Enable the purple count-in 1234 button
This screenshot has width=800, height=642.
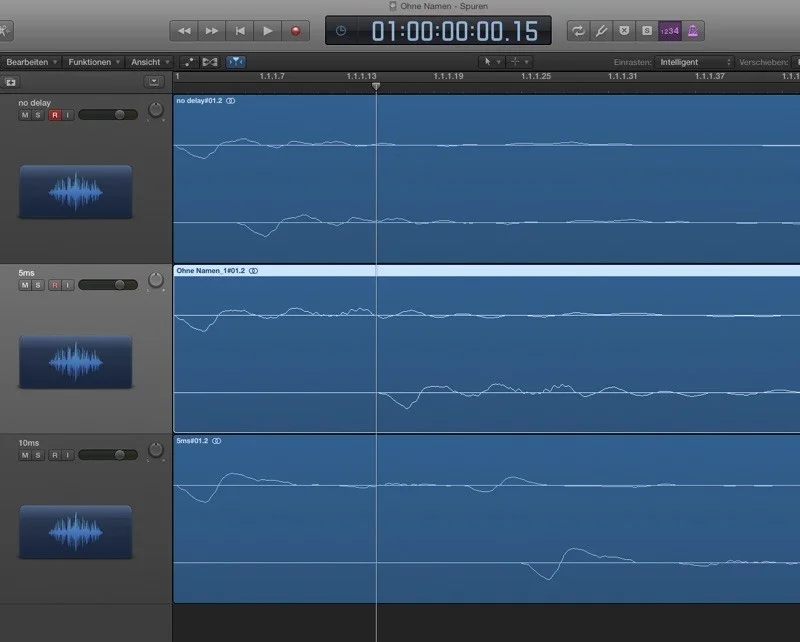pyautogui.click(x=670, y=31)
